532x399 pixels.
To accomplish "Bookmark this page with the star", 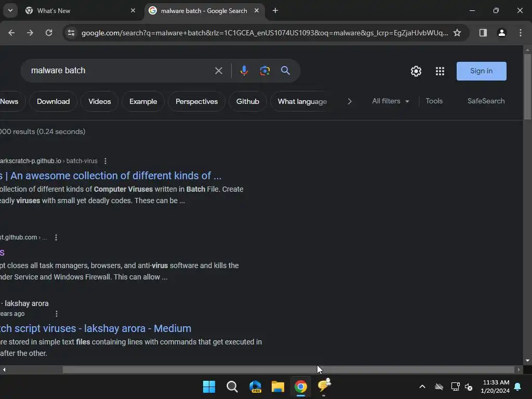I will click(457, 33).
